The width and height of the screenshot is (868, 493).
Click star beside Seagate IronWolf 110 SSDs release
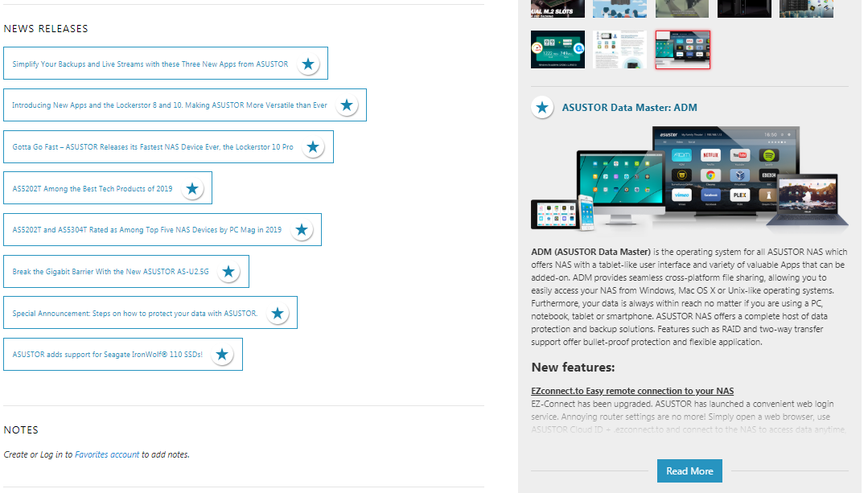222,355
